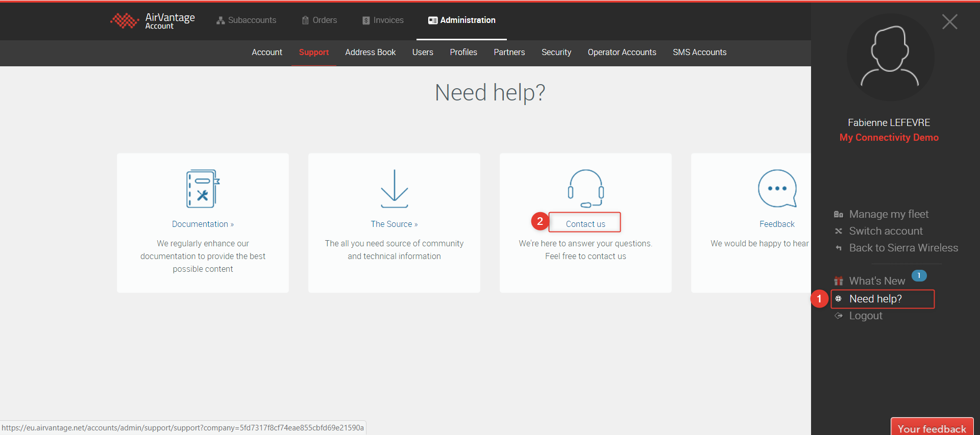Go to the Orders section

320,20
